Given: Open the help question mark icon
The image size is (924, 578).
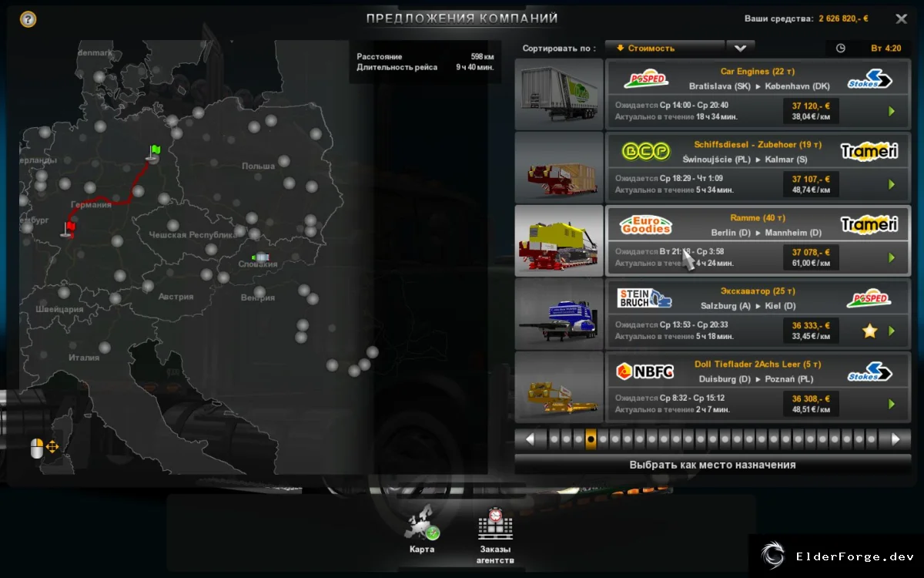Looking at the screenshot, I should click(x=28, y=19).
